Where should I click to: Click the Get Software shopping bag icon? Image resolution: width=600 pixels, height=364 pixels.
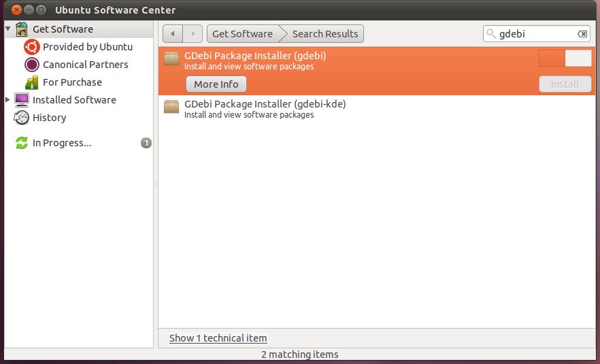point(22,29)
